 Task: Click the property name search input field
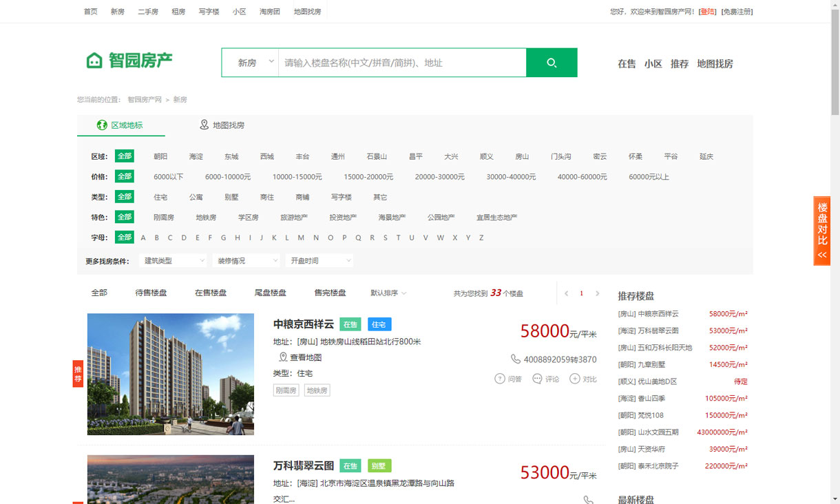(x=402, y=63)
